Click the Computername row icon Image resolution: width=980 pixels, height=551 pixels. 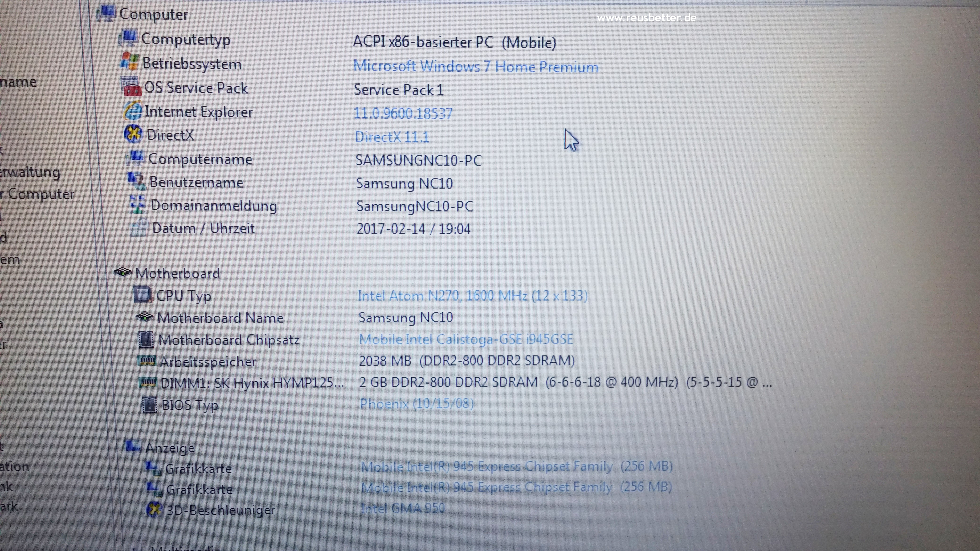[x=135, y=158]
